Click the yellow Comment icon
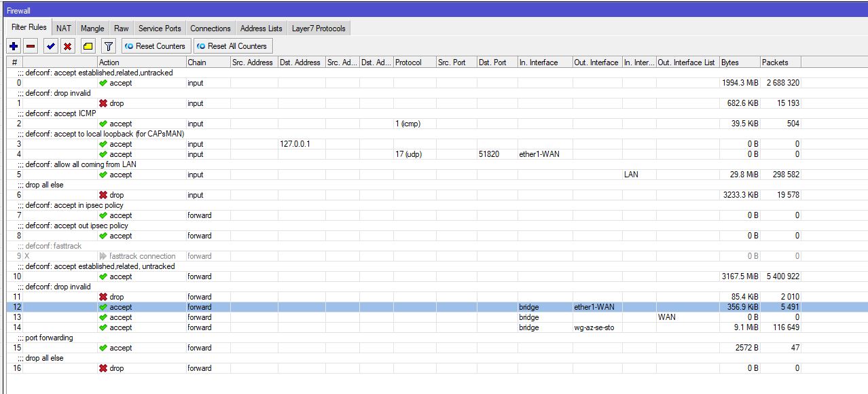Image resolution: width=868 pixels, height=394 pixels. pos(88,46)
